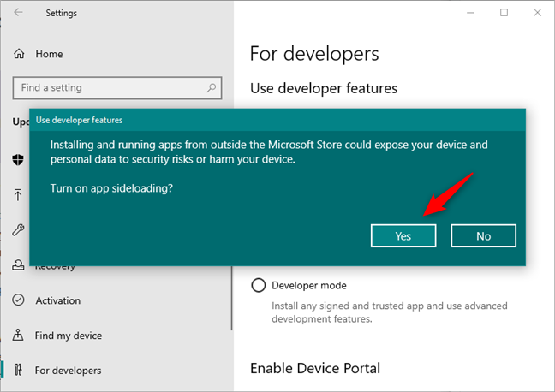555x392 pixels.
Task: Click the For developers tools icon
Action: point(18,370)
